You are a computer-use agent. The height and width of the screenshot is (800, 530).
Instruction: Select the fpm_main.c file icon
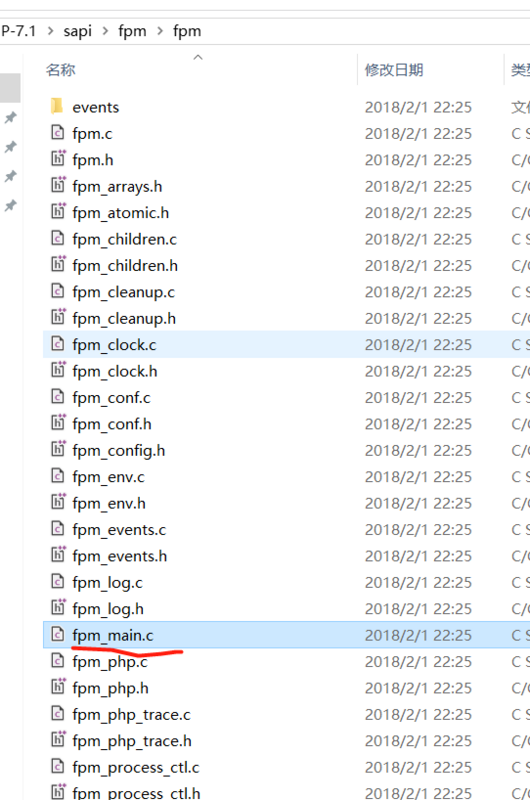(58, 634)
